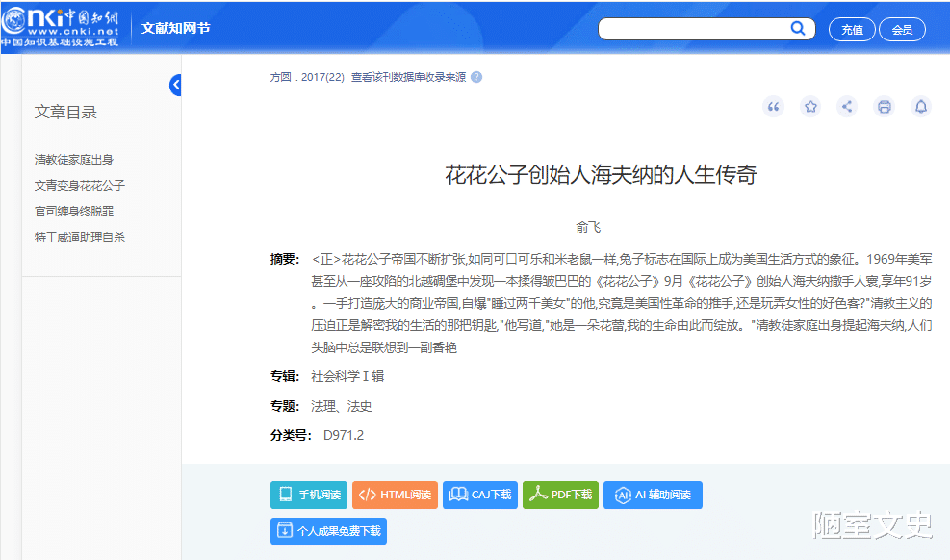Click the AI 辅助阅读 button
950x560 pixels.
point(654,495)
